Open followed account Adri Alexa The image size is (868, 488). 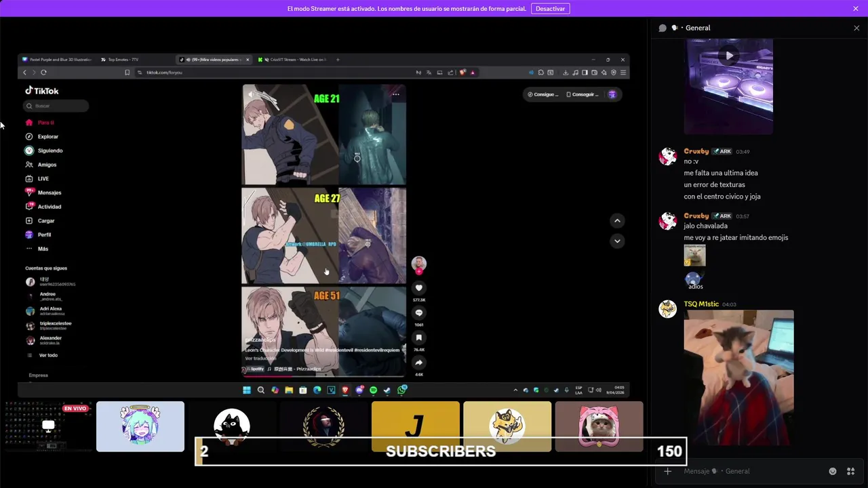tap(44, 311)
